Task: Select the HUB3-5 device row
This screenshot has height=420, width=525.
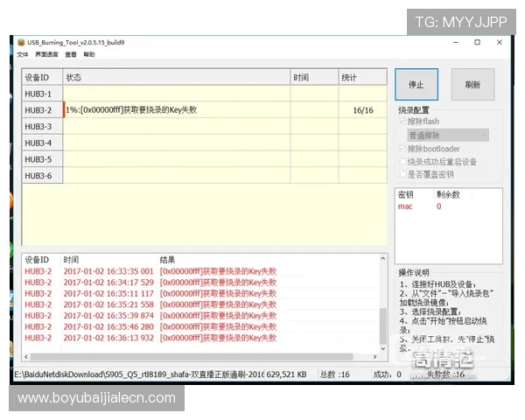Action: (205, 159)
